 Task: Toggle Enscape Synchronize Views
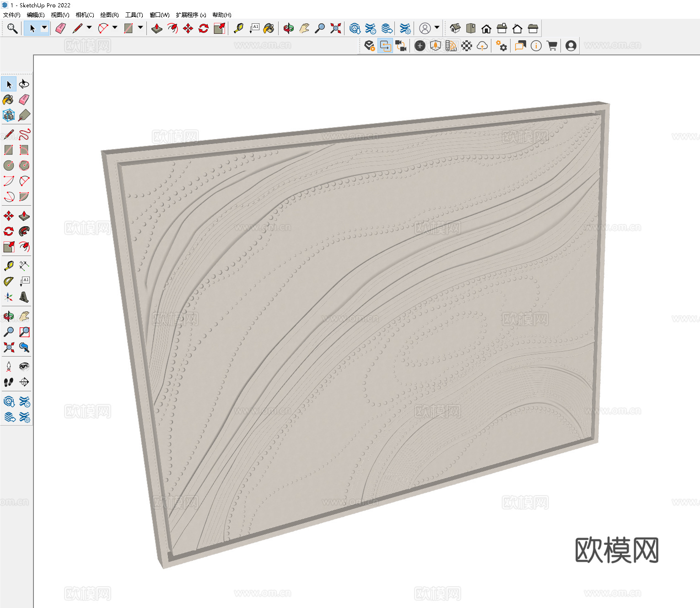401,46
